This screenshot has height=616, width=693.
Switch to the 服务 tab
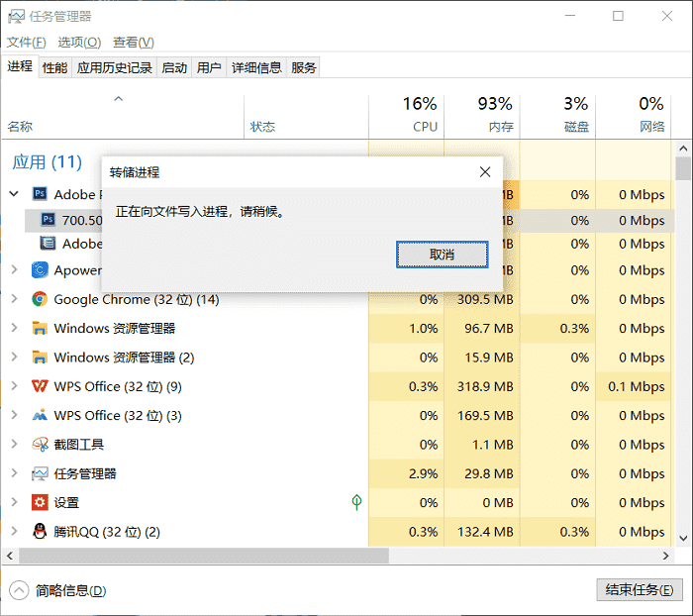click(x=304, y=67)
